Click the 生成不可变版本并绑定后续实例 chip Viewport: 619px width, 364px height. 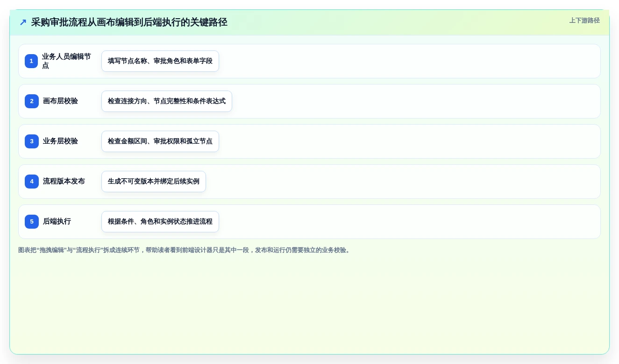(x=154, y=182)
